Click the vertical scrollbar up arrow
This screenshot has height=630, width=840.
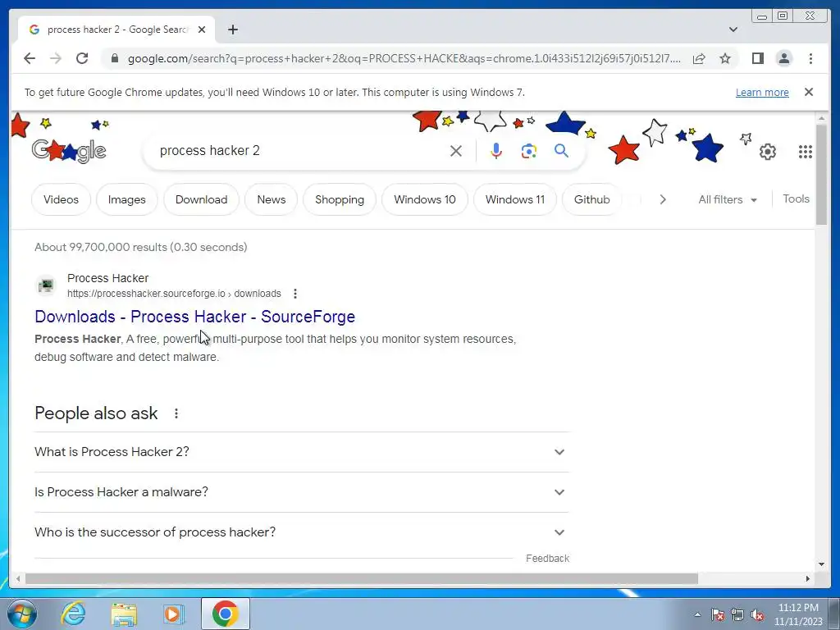(x=821, y=118)
